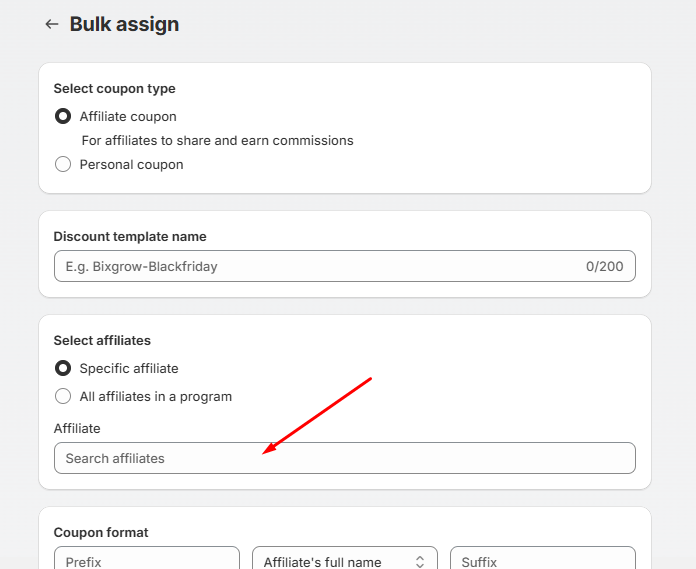
Task: Choose All affiliates in a program
Action: 63,396
